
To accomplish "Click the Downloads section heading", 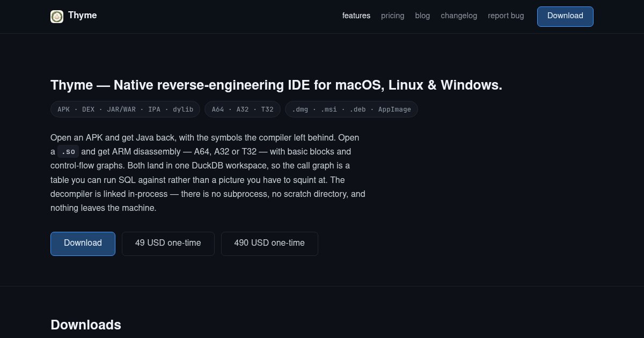I will tap(86, 325).
